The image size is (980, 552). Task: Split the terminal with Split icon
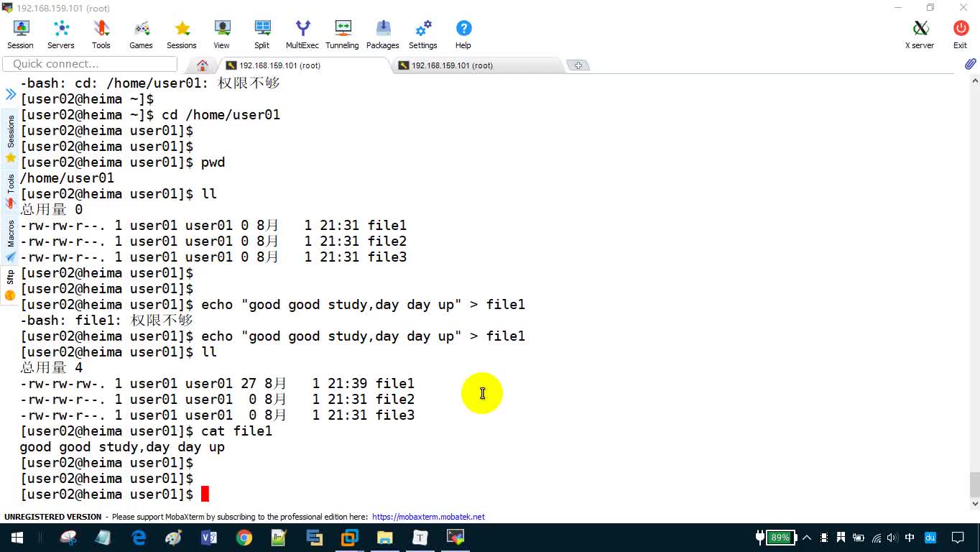pyautogui.click(x=262, y=34)
